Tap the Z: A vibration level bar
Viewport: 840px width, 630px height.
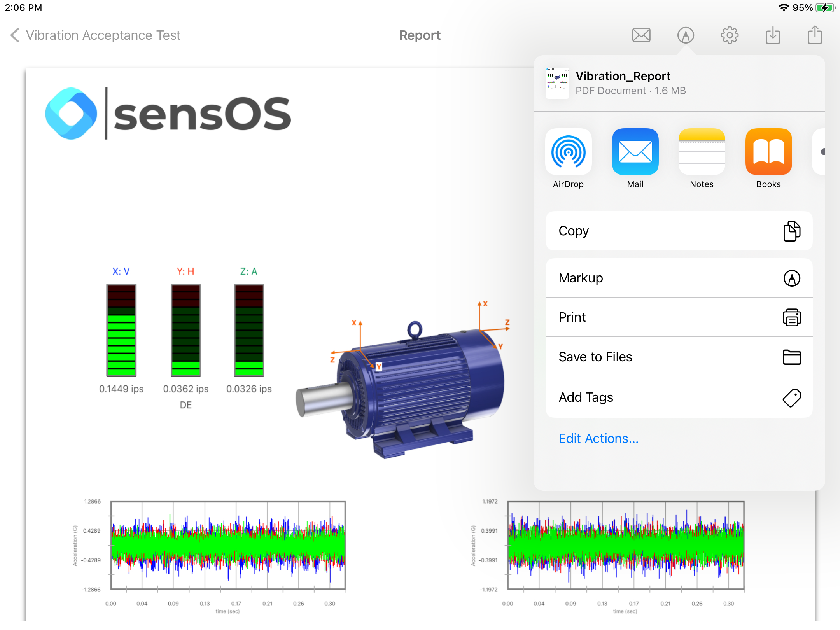click(x=249, y=330)
